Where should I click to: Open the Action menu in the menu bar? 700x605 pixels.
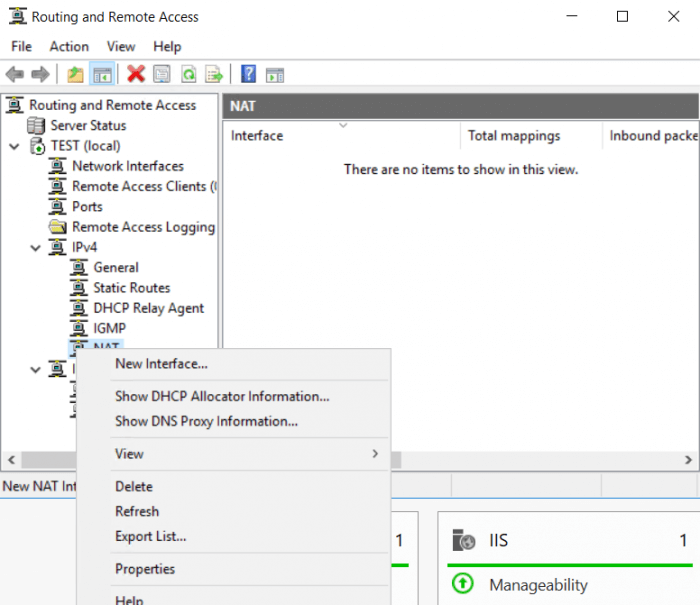click(x=69, y=46)
